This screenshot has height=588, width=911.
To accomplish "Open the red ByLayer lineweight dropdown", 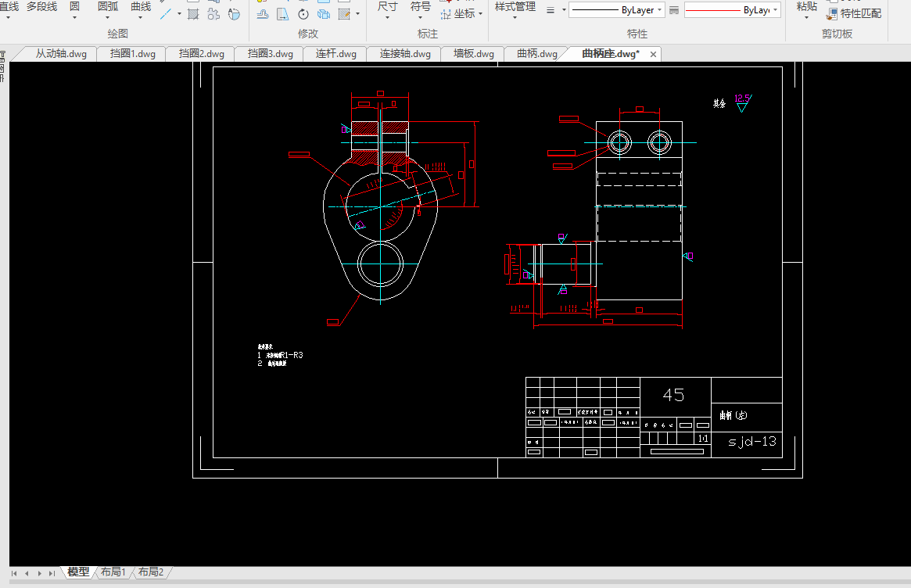I will coord(776,10).
